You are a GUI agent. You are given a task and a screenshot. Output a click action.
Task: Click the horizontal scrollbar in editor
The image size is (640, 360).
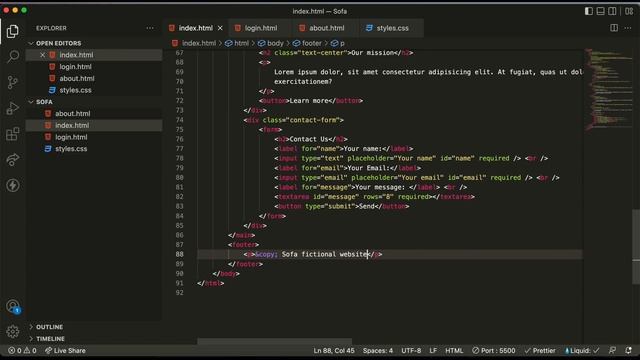(x=274, y=341)
